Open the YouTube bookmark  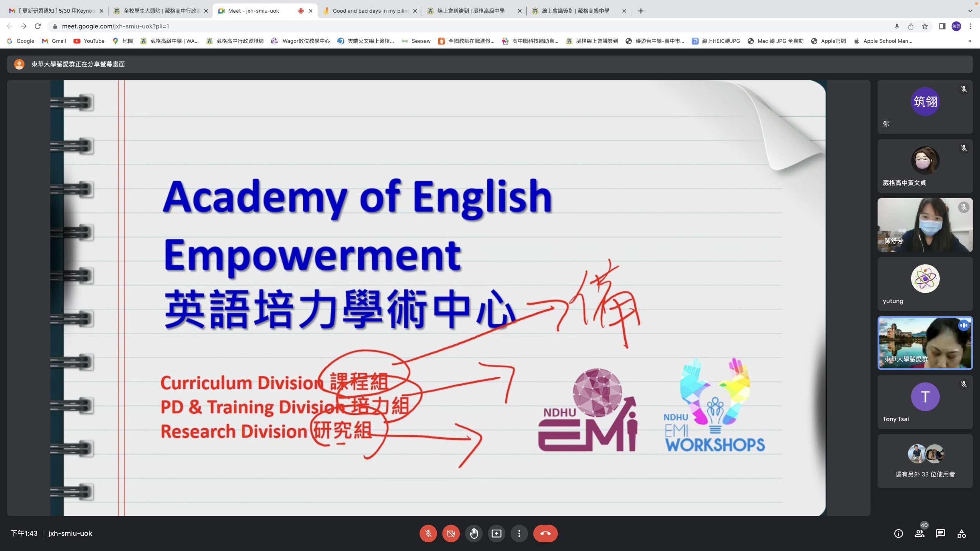coord(89,41)
